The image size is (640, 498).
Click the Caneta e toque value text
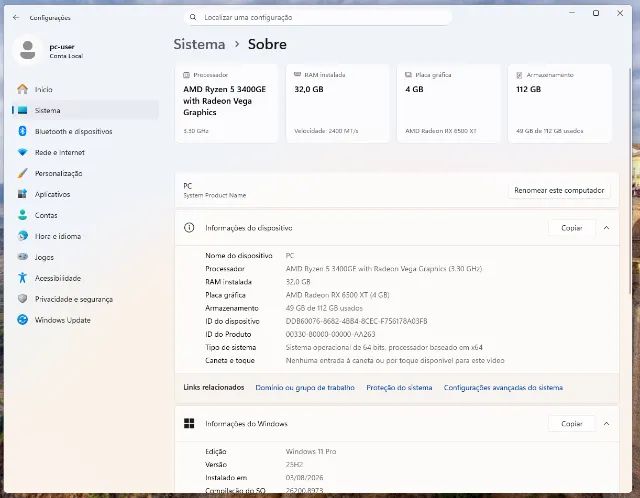[x=395, y=360]
